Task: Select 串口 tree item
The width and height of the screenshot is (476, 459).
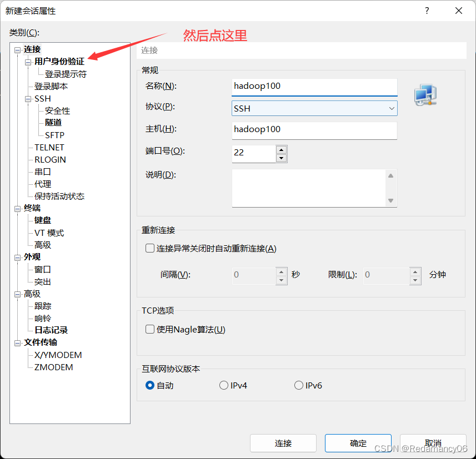Action: (43, 172)
